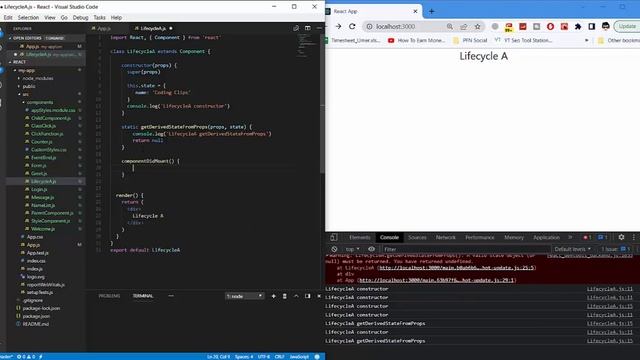
Task: Open package.json in explorer
Action: pos(36,316)
